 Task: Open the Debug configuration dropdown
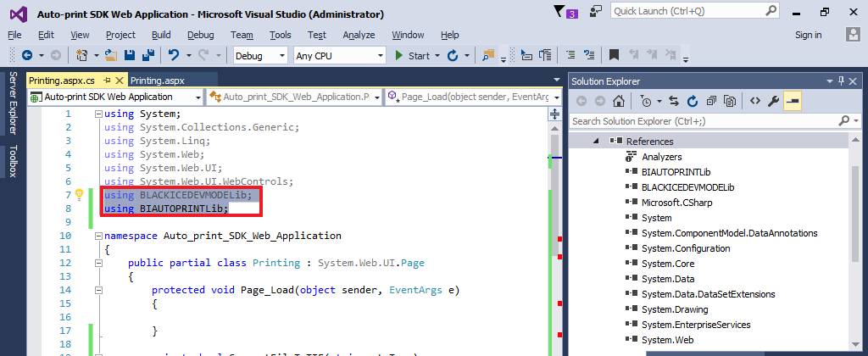[260, 56]
